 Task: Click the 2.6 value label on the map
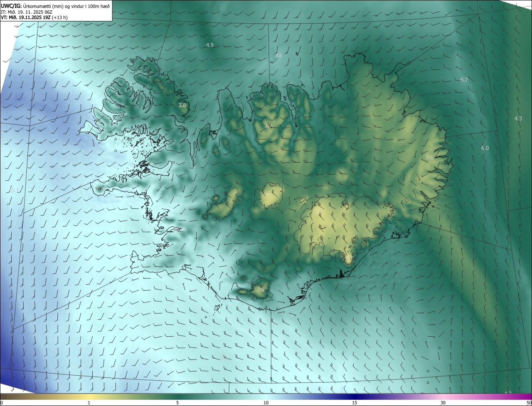(430, 157)
